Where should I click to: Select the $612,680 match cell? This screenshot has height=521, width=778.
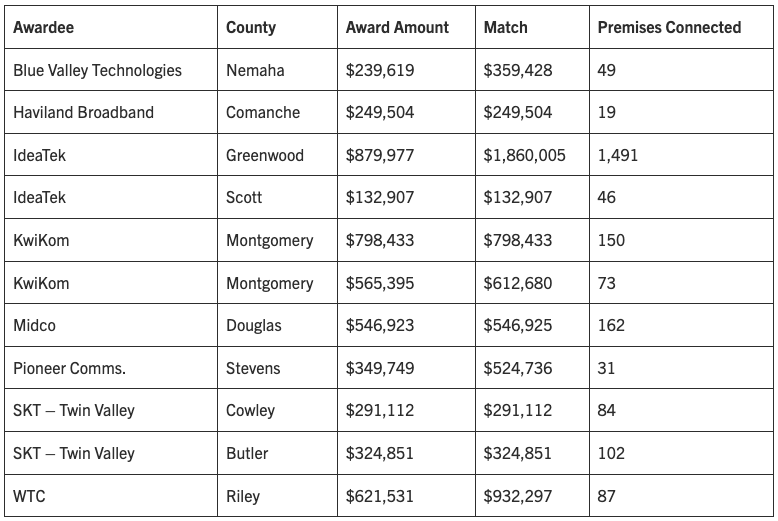[x=518, y=283]
